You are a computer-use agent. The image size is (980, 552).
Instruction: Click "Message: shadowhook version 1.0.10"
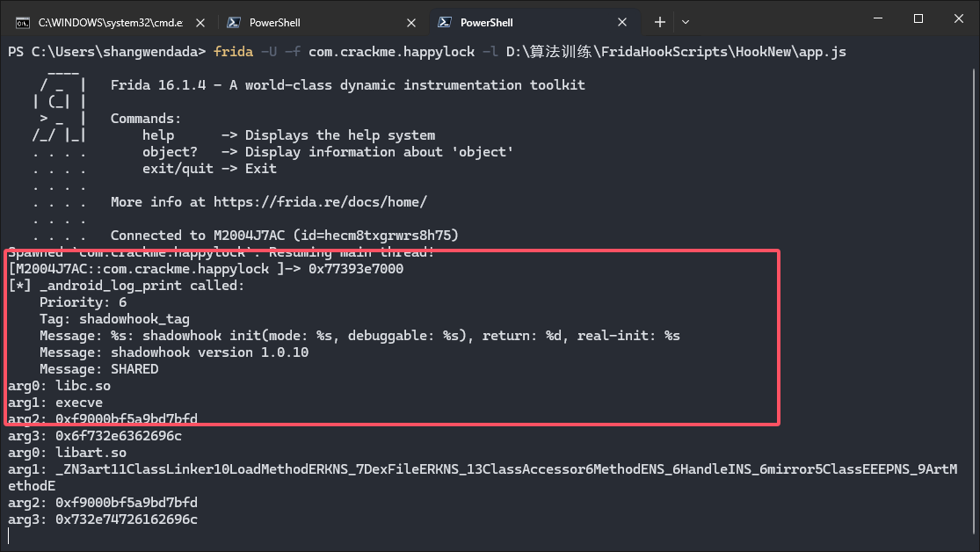174,352
